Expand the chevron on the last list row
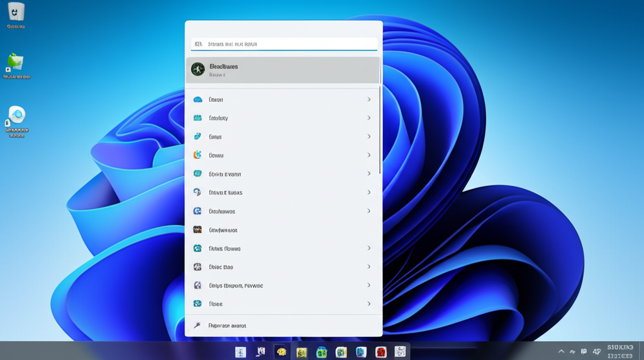Screen dimensions: 644x360 [369, 304]
